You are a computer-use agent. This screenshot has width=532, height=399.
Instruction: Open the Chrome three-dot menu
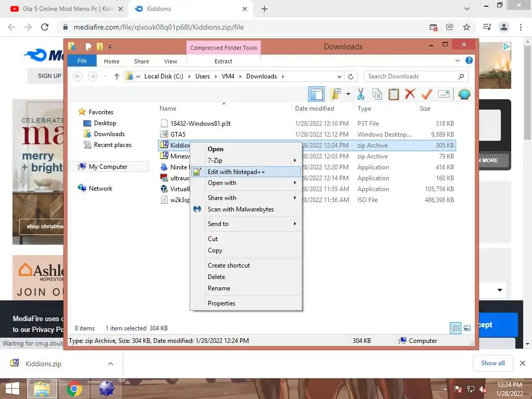[521, 27]
